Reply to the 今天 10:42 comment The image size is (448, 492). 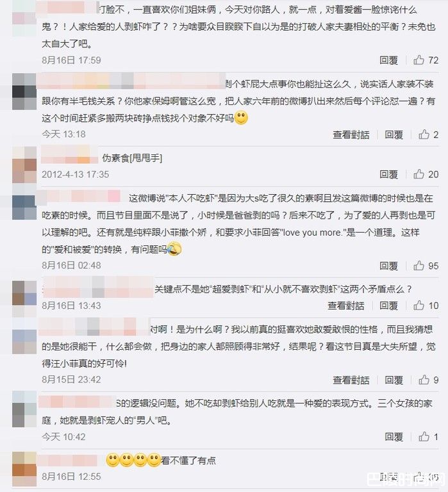pyautogui.click(x=394, y=436)
